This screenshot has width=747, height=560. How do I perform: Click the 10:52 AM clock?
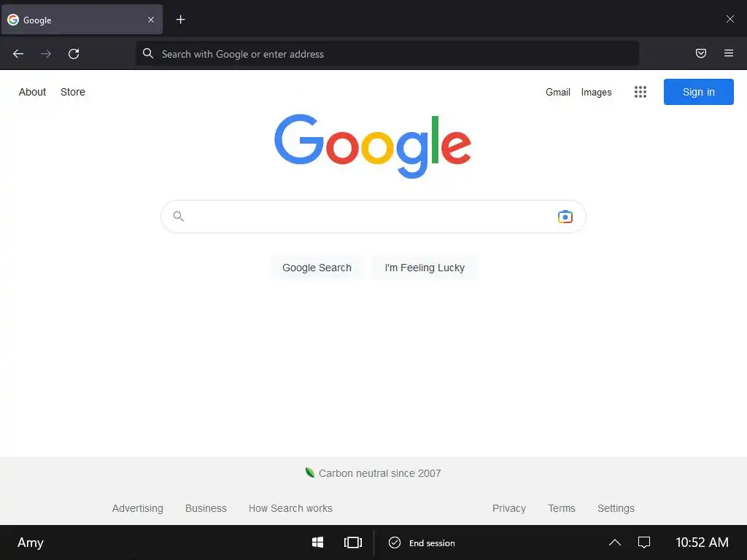702,542
